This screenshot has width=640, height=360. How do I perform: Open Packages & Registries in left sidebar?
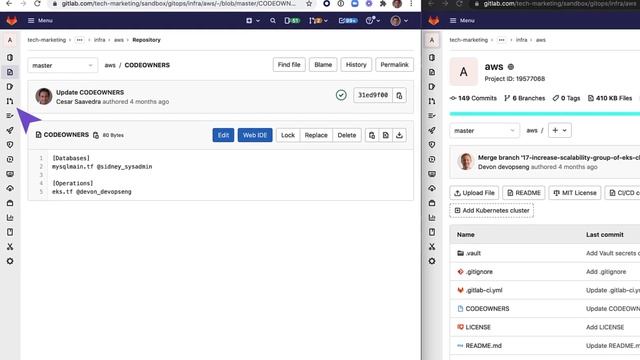coord(10,203)
